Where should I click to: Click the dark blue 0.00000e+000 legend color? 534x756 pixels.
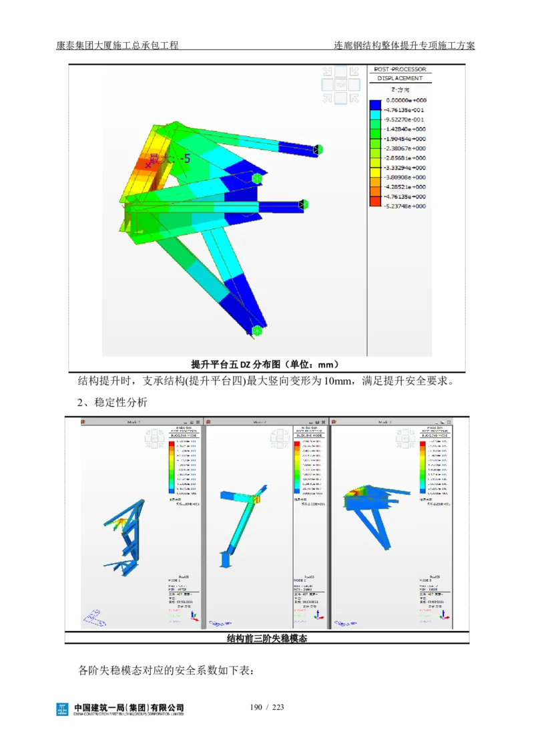pyautogui.click(x=375, y=105)
